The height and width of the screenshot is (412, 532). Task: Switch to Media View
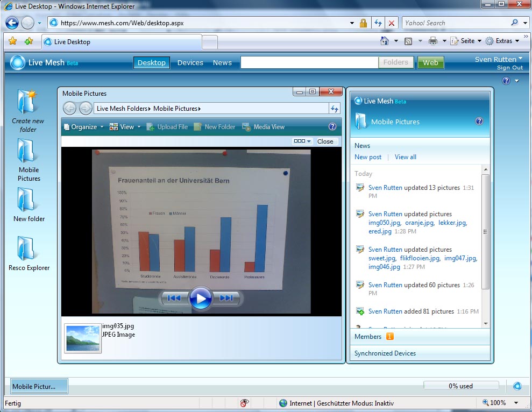263,126
